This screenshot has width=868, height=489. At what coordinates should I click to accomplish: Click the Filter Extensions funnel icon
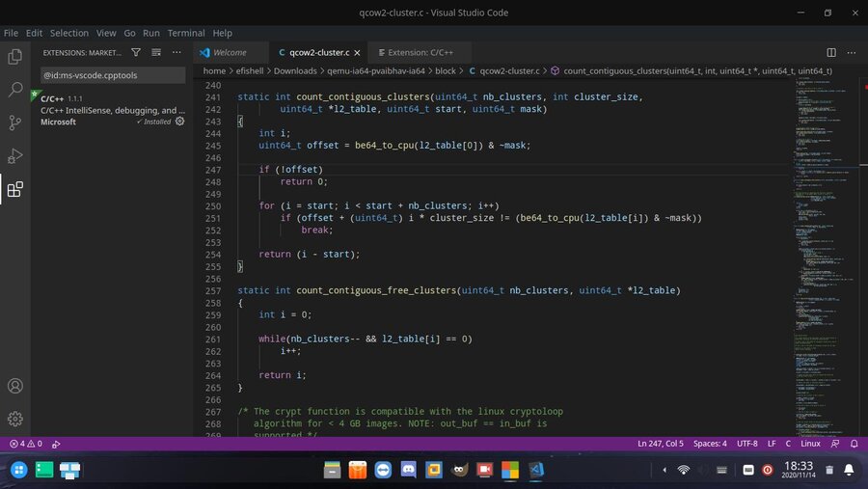pos(136,52)
